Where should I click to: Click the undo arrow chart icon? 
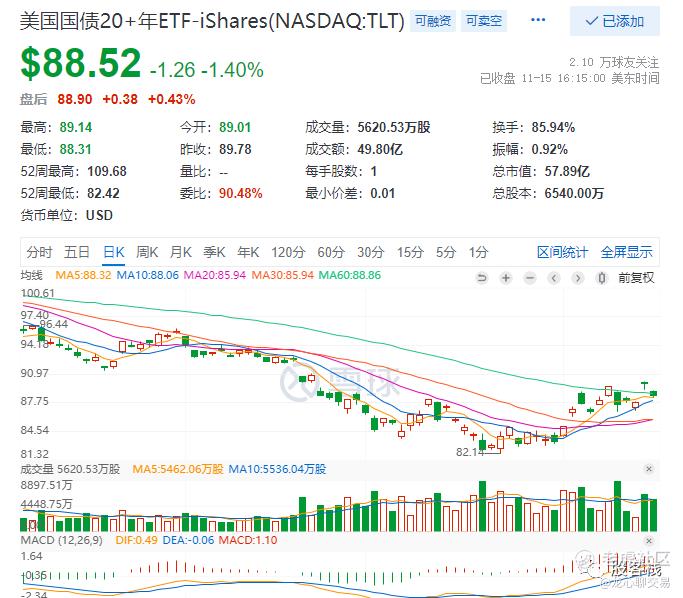point(482,278)
